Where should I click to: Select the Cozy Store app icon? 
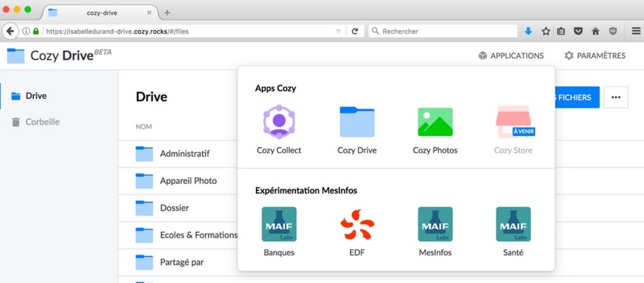point(514,122)
